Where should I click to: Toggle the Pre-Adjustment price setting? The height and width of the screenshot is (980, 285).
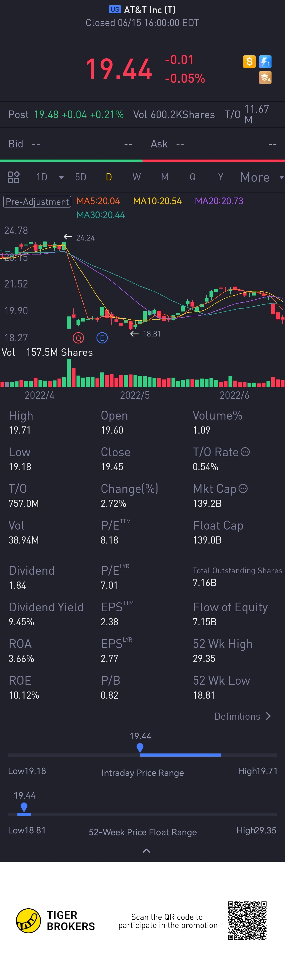click(x=37, y=202)
